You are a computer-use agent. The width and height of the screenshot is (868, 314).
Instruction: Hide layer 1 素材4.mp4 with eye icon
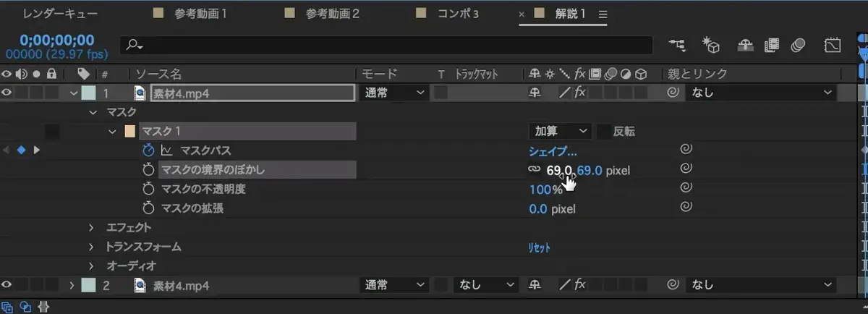pos(8,93)
